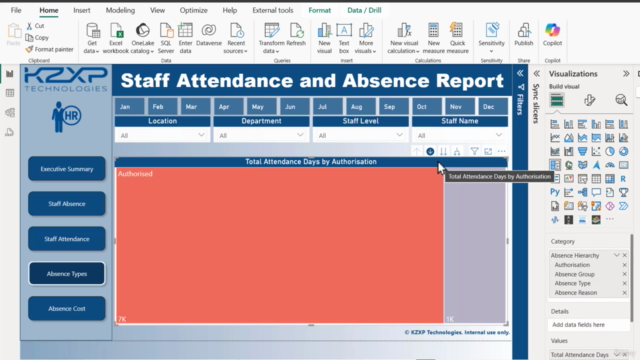Image resolution: width=640 pixels, height=360 pixels.
Task: Switch to Model view in left sidebar
Action: 10,113
